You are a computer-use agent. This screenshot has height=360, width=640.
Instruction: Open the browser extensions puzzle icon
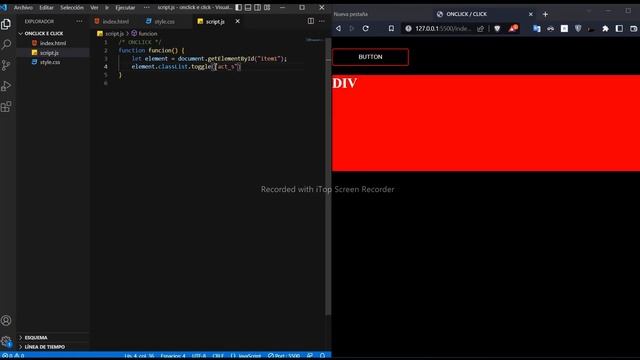pyautogui.click(x=605, y=29)
